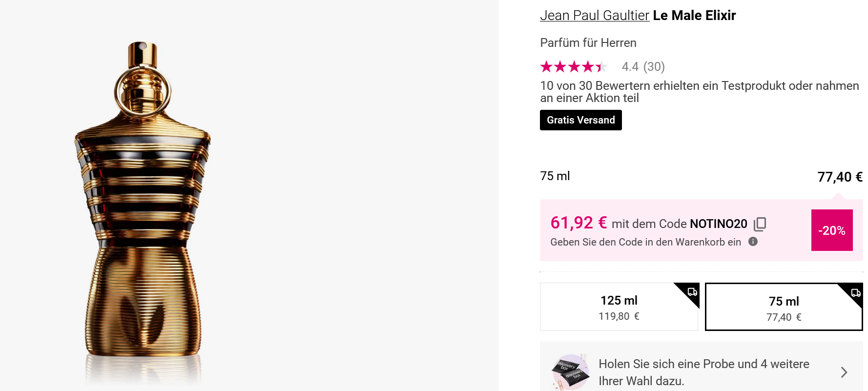
Task: Open the "Holen Sie sich eine Probe" offer
Action: point(703,372)
